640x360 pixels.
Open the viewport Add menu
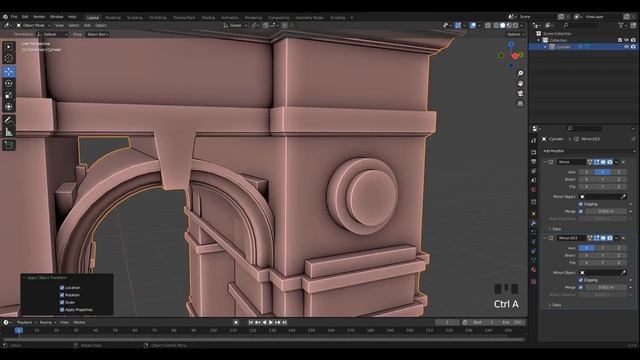point(87,25)
